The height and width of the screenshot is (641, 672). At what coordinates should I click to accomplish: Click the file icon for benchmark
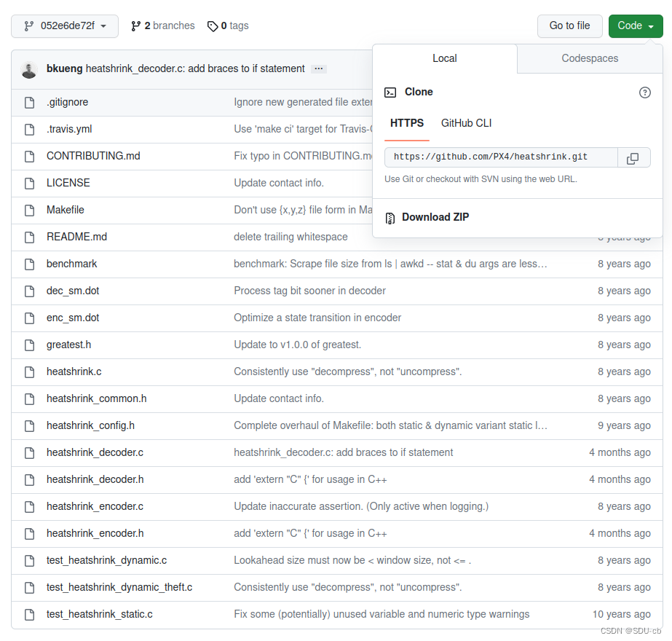coord(30,264)
